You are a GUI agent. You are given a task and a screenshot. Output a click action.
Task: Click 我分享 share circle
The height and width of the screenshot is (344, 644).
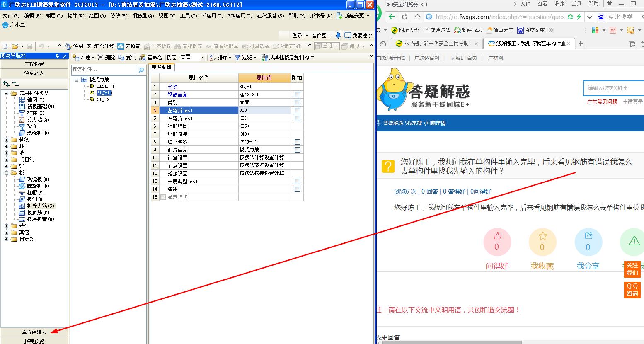(588, 242)
